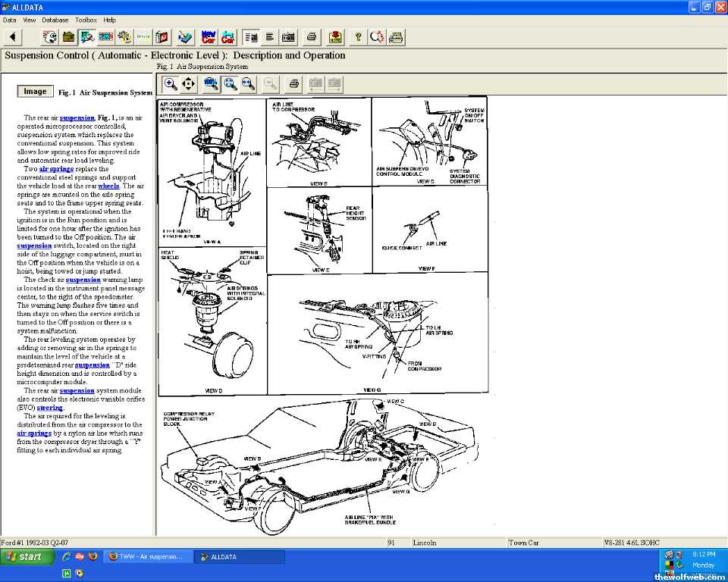Click the 'steering' hyperlink

coord(49,408)
